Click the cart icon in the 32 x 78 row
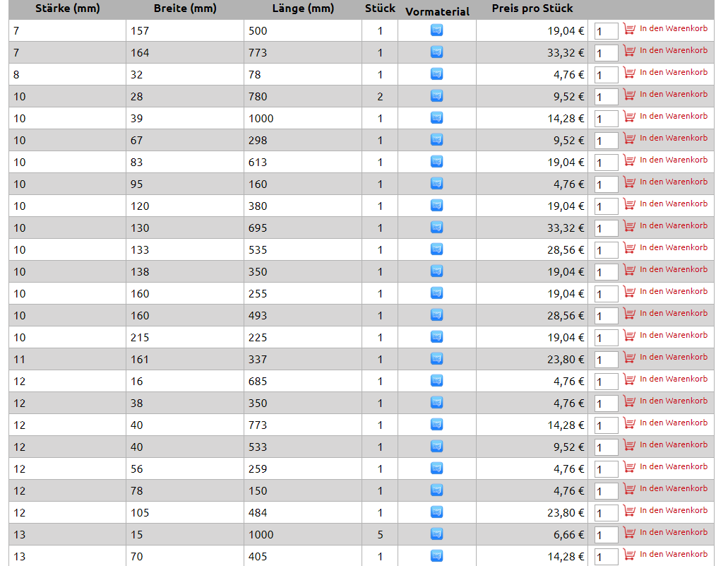Image resolution: width=728 pixels, height=566 pixels. [x=629, y=73]
